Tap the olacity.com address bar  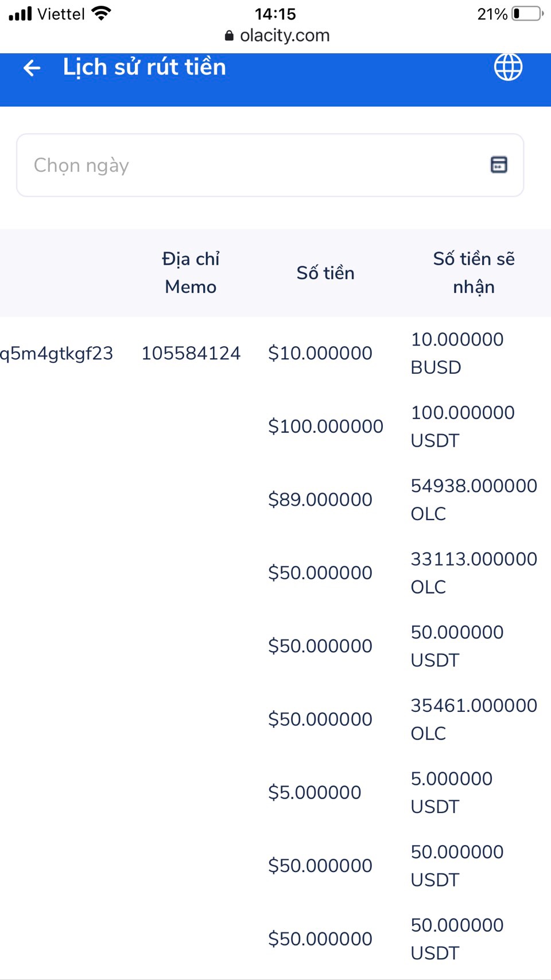pos(284,36)
